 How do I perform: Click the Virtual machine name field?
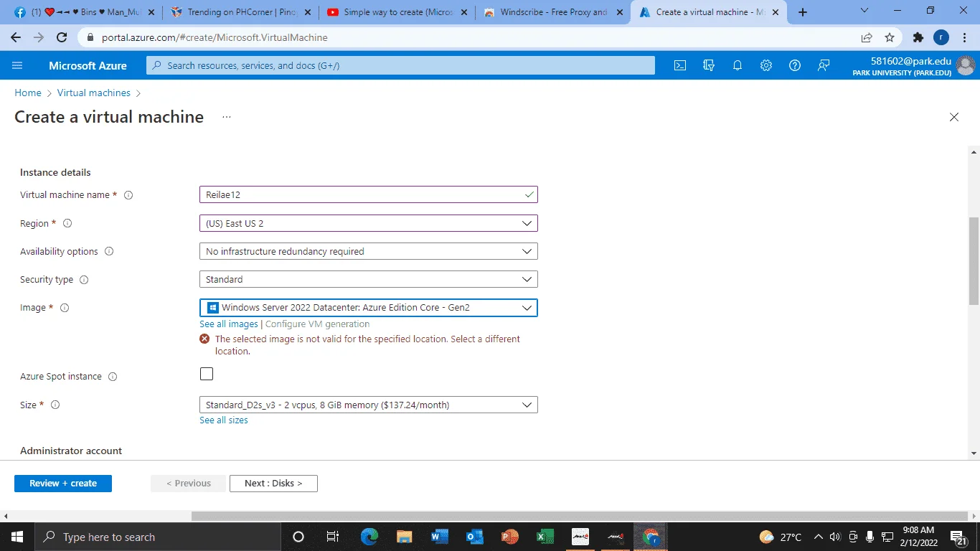click(x=368, y=194)
